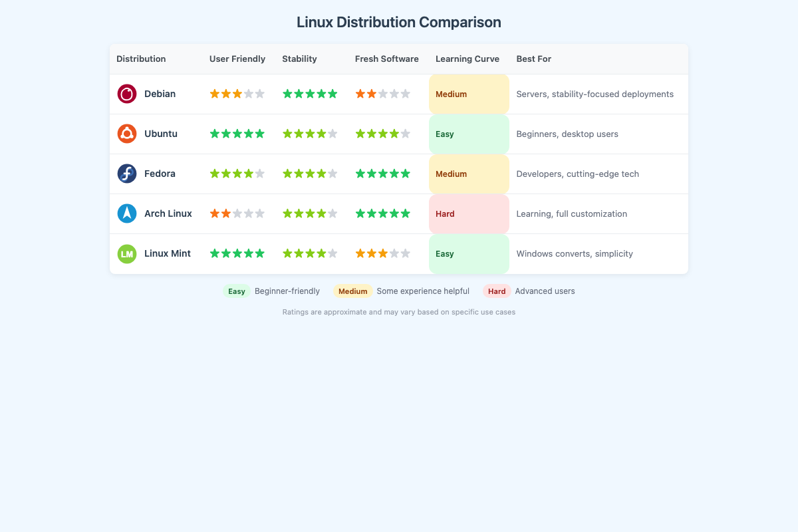This screenshot has width=798, height=532.
Task: Select the Stability column header
Action: pos(298,59)
